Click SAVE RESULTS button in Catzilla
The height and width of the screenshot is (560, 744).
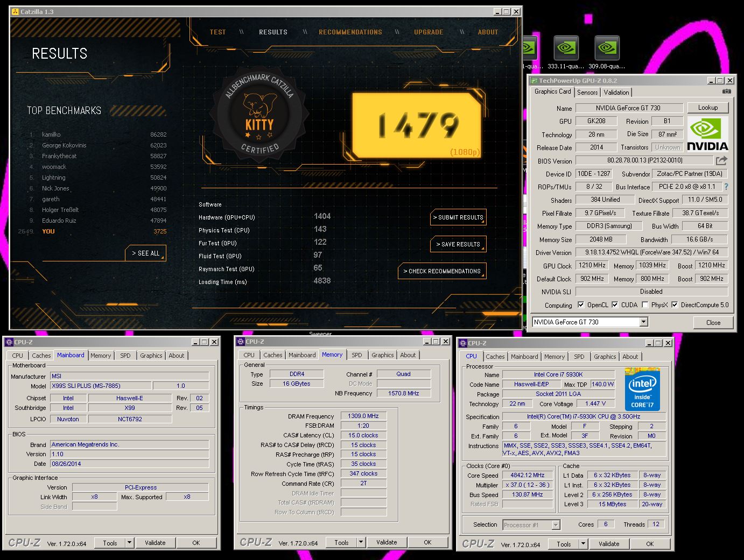coord(458,244)
